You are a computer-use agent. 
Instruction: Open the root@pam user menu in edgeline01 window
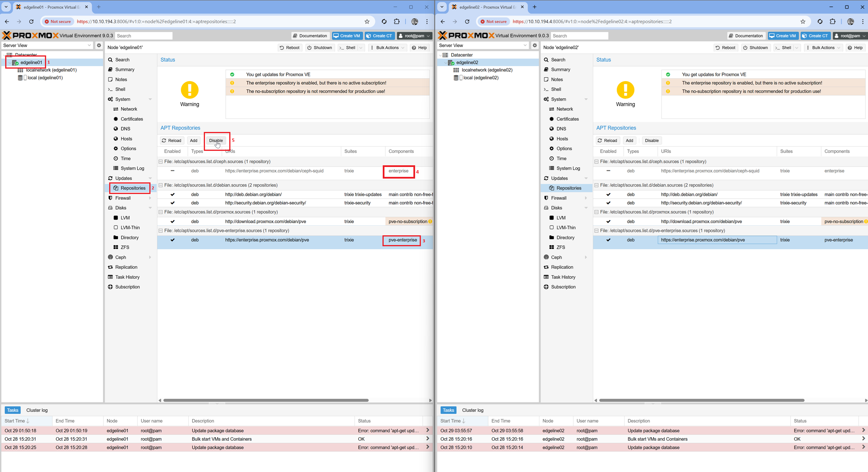click(414, 36)
